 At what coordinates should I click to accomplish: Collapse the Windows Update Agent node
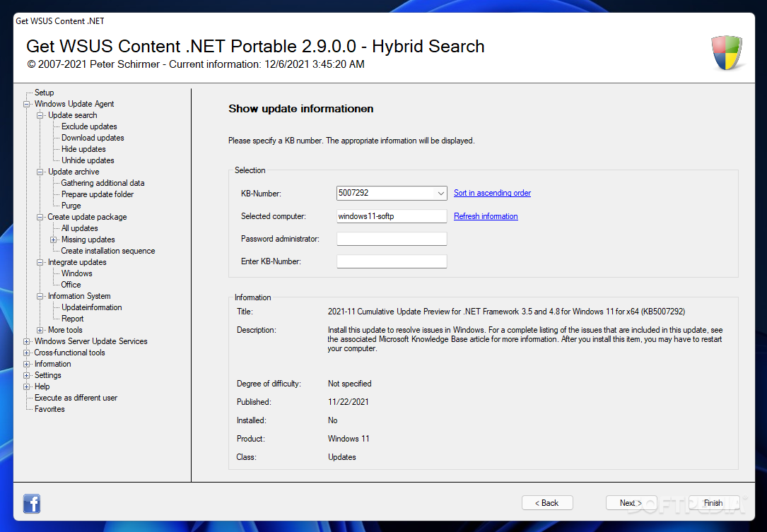pos(26,104)
